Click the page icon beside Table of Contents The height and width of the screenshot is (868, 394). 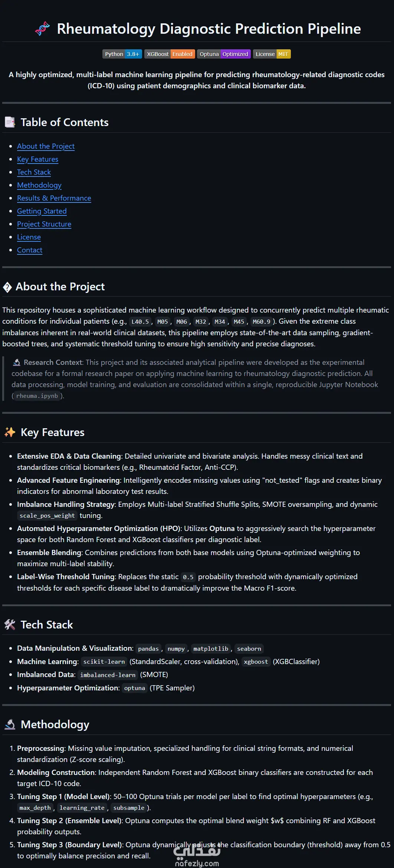(10, 122)
